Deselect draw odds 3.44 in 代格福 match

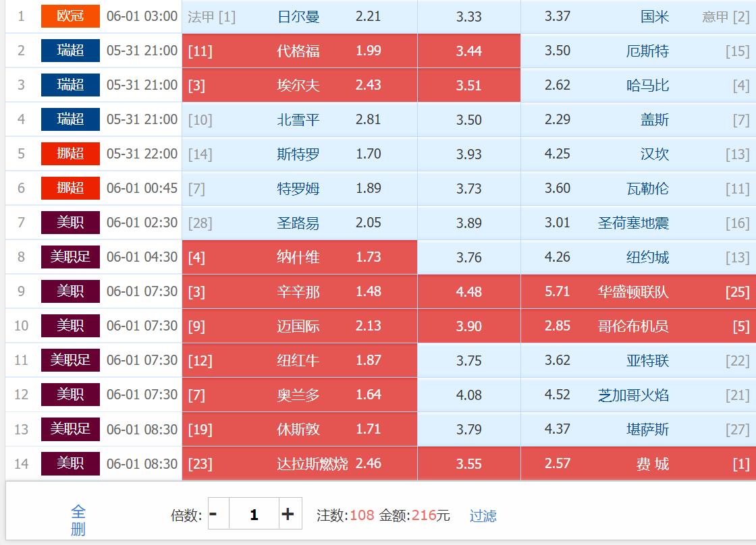tap(469, 51)
